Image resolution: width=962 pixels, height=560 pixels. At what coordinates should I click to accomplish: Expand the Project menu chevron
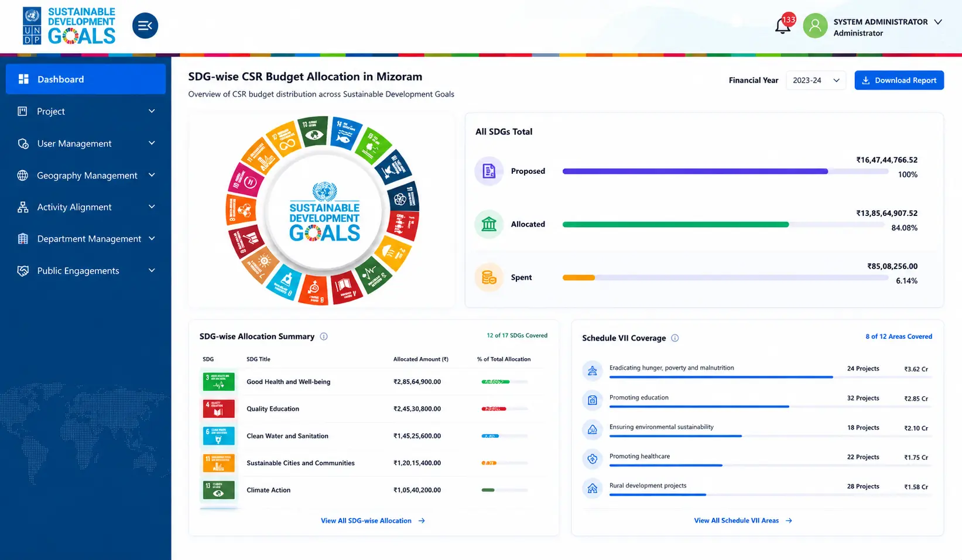[152, 111]
